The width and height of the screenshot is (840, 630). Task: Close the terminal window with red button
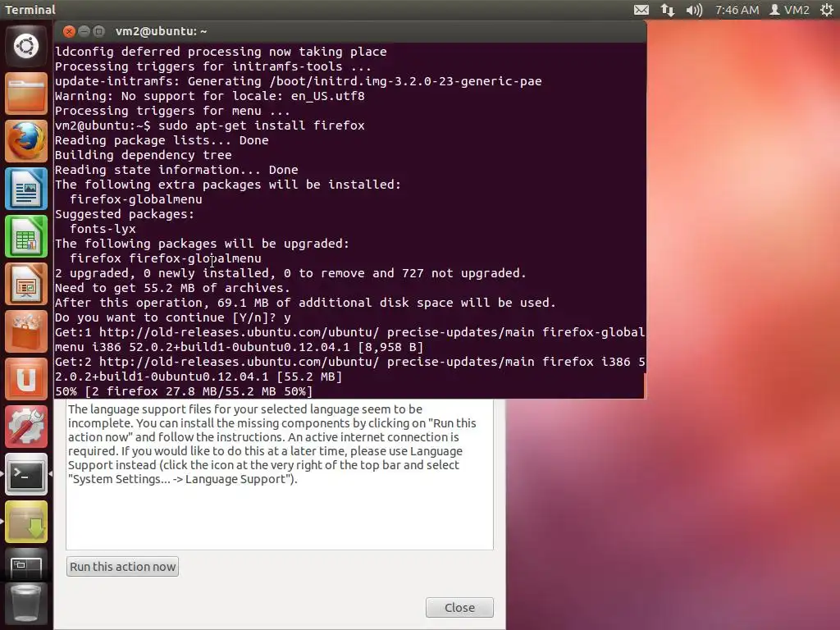click(x=69, y=32)
